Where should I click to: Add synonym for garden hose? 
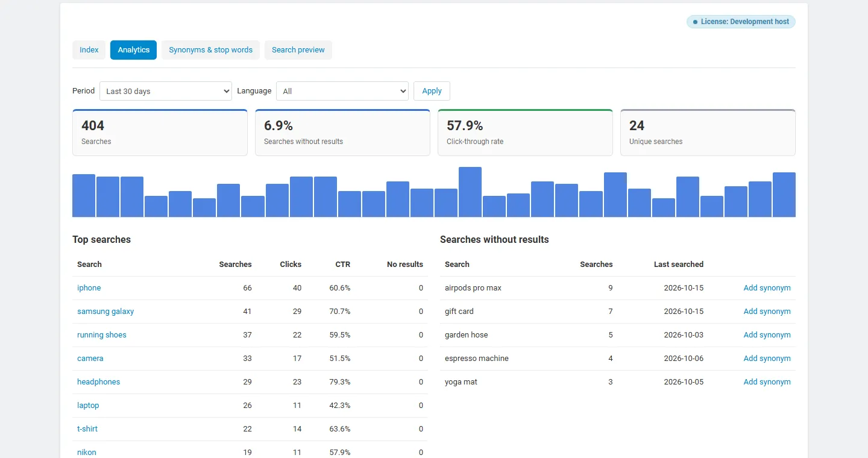point(767,335)
